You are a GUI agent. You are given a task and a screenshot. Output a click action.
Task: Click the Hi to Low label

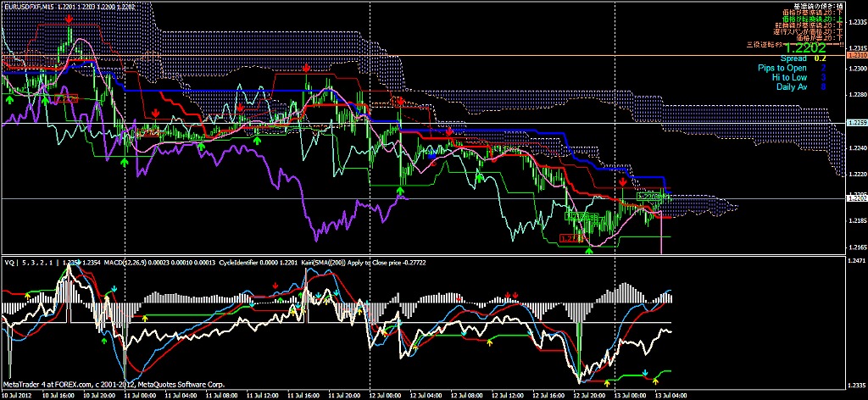(x=789, y=77)
